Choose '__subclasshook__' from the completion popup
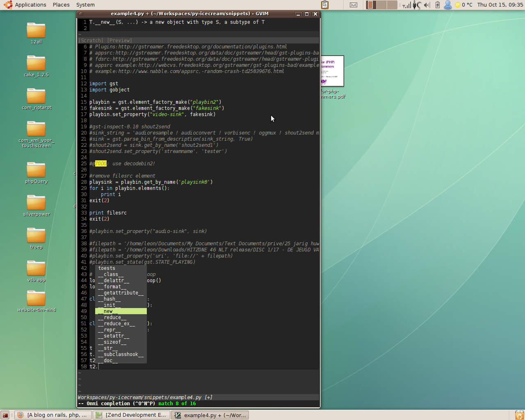The width and height of the screenshot is (525, 420). tap(121, 354)
